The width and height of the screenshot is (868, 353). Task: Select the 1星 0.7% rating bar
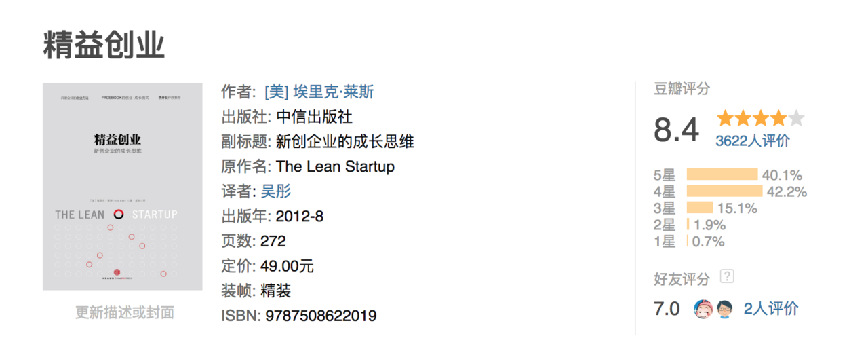click(x=687, y=241)
